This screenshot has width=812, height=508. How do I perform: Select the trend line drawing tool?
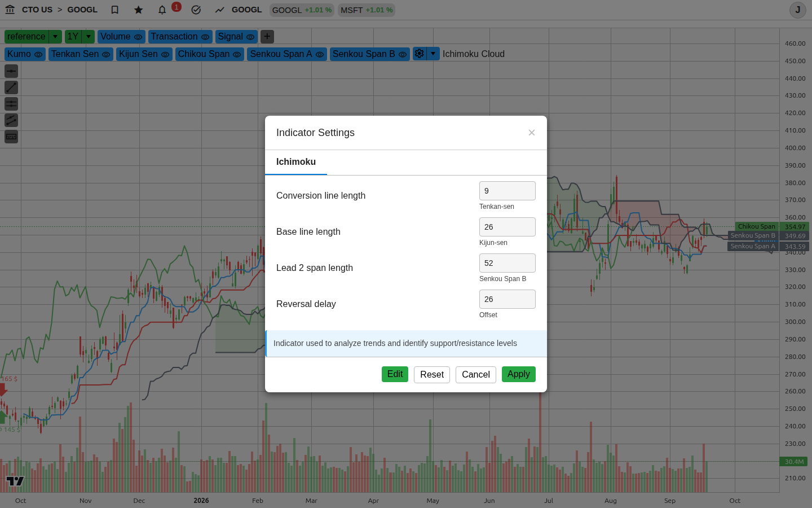point(11,87)
